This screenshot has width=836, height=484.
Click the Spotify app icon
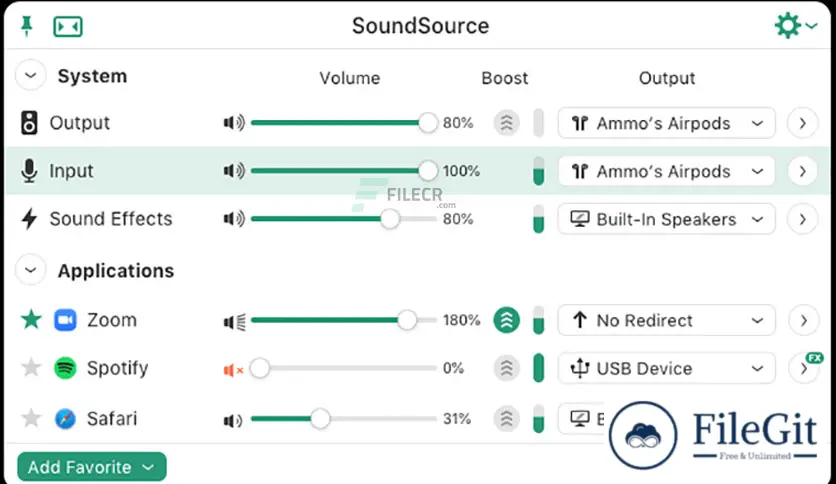point(65,368)
